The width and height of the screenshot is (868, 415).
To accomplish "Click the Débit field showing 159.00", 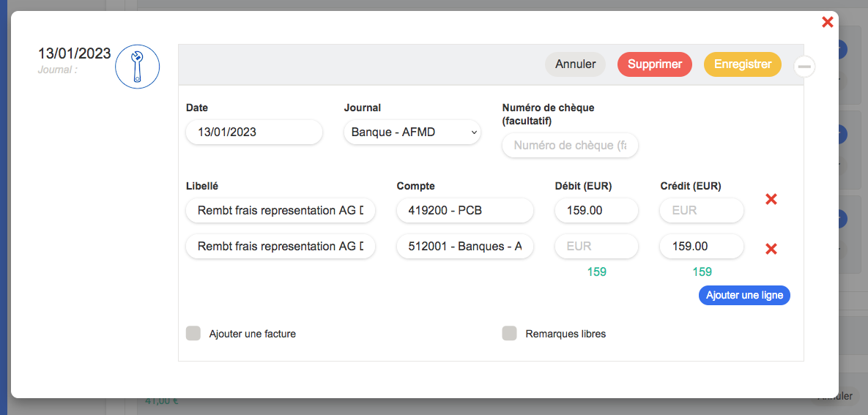I will coord(596,210).
